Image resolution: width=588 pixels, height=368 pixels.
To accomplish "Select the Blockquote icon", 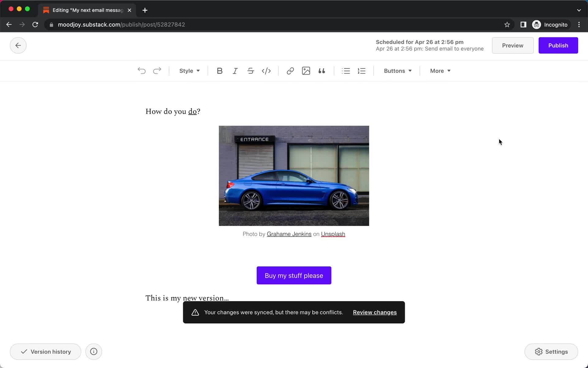I will (x=321, y=71).
